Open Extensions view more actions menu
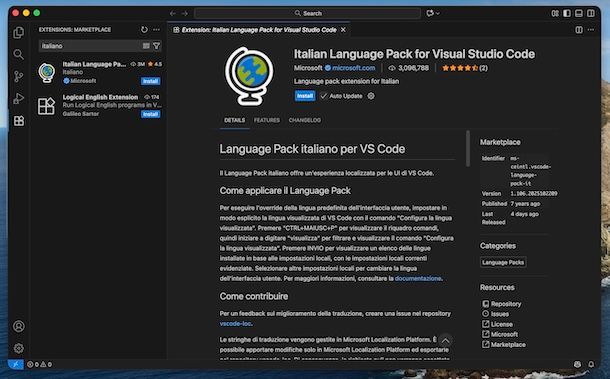The image size is (610, 379). pyautogui.click(x=156, y=30)
